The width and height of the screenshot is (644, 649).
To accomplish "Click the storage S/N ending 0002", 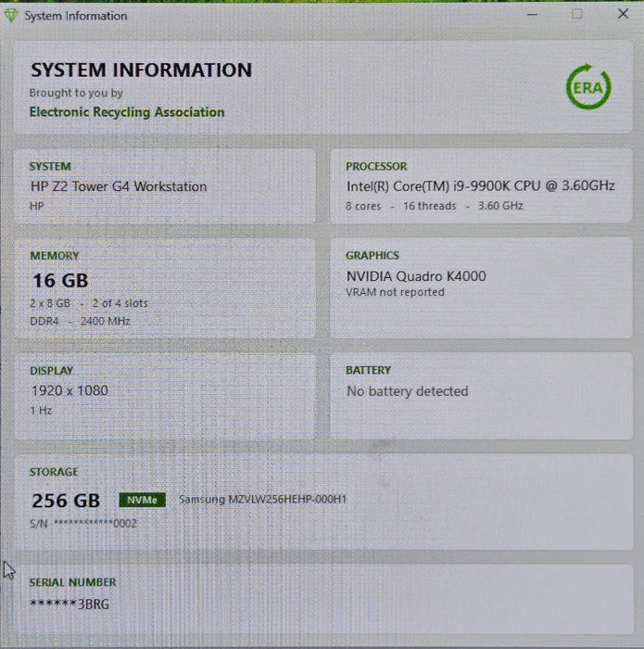I will click(x=83, y=524).
